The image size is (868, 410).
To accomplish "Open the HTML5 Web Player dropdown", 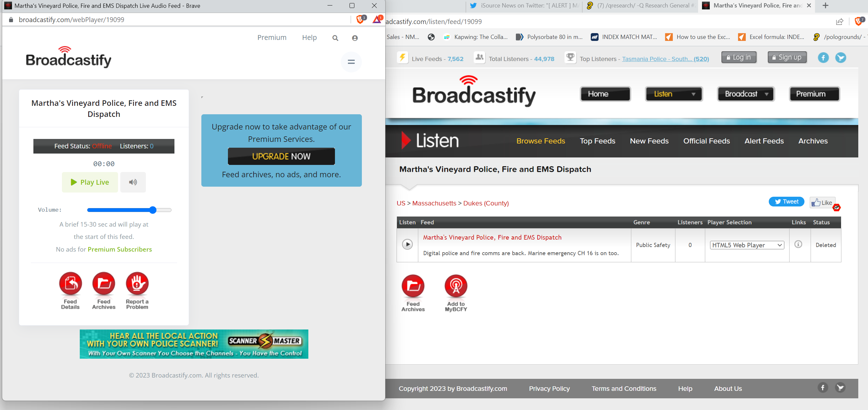I will [x=747, y=245].
